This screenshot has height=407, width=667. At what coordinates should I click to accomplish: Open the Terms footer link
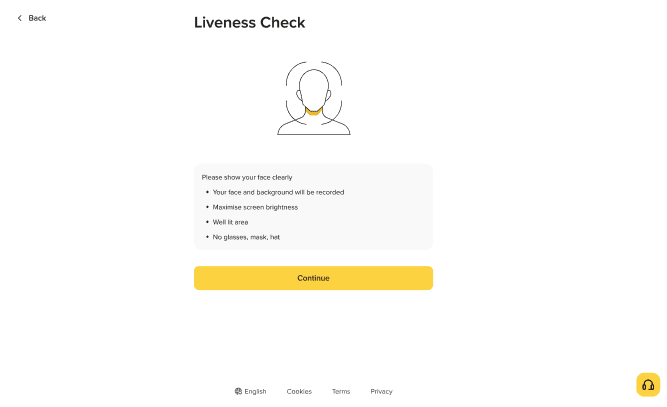coord(341,391)
